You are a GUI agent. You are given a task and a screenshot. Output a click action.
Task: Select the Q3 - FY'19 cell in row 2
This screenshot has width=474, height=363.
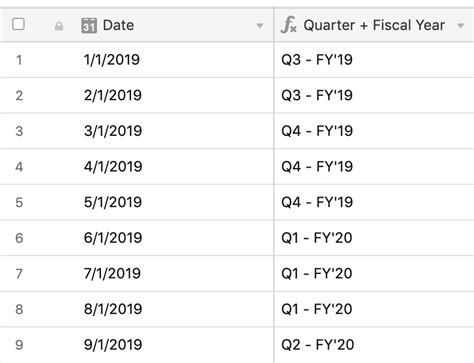(374, 95)
